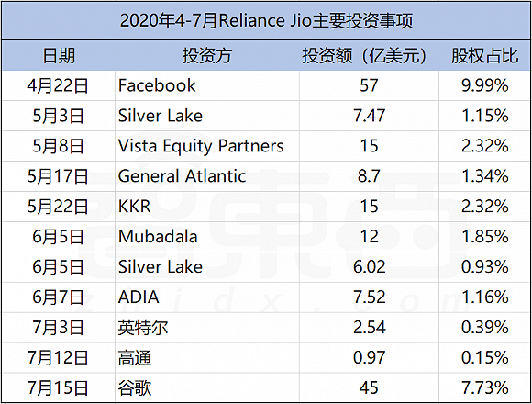Select the 英特尔 investor cell
Image resolution: width=532 pixels, height=404 pixels.
tap(207, 327)
